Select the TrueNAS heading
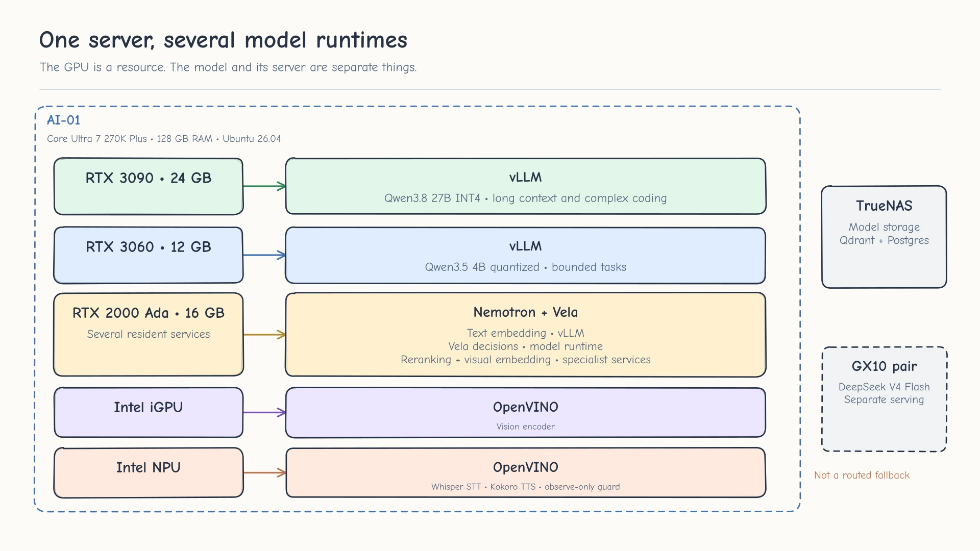 pyautogui.click(x=884, y=206)
